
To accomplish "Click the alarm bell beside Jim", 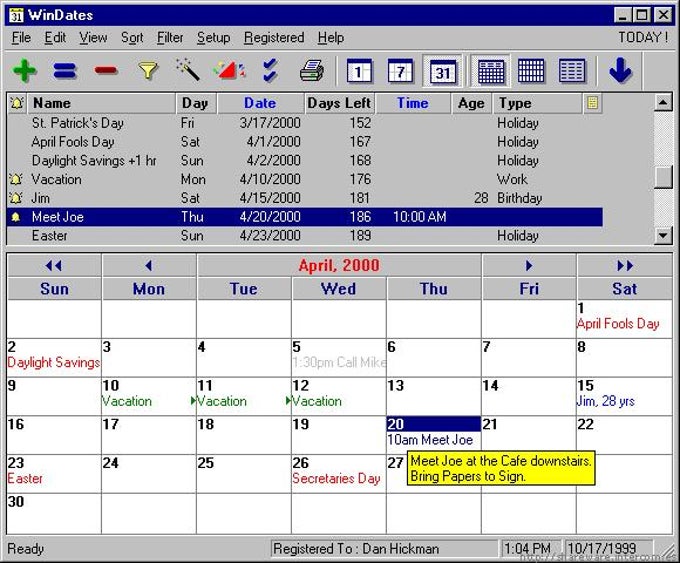I will point(16,198).
